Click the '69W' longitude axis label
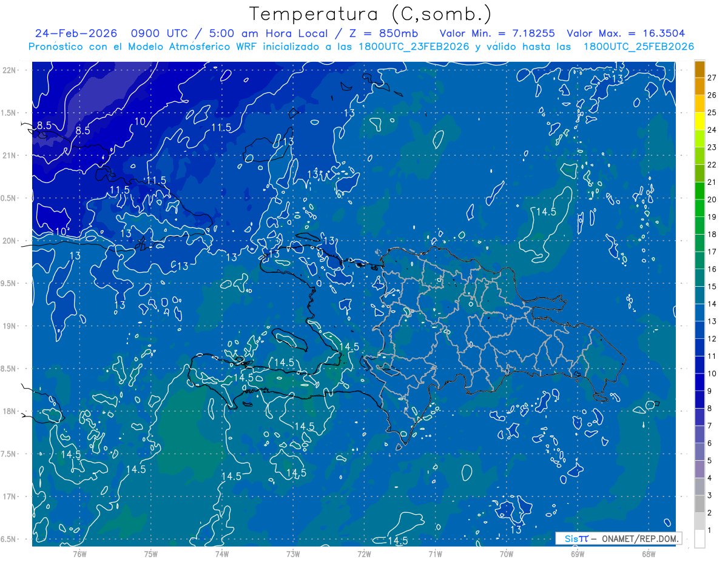This screenshot has width=728, height=562. coord(578,554)
